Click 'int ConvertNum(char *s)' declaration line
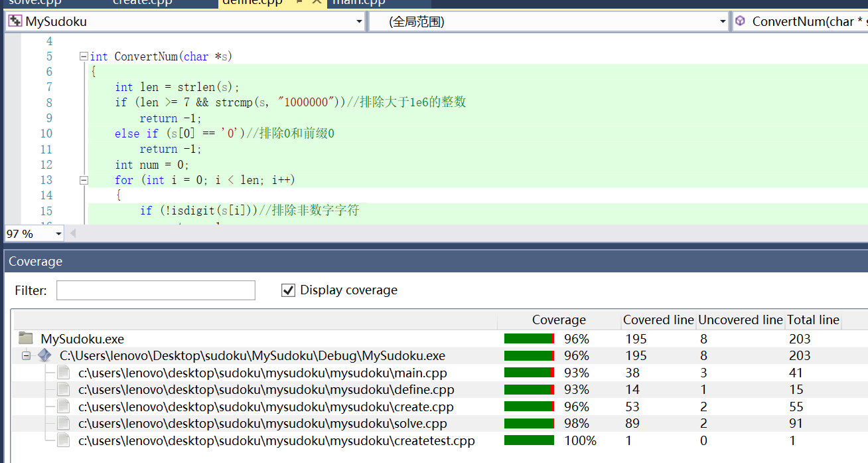The image size is (868, 463). point(161,56)
